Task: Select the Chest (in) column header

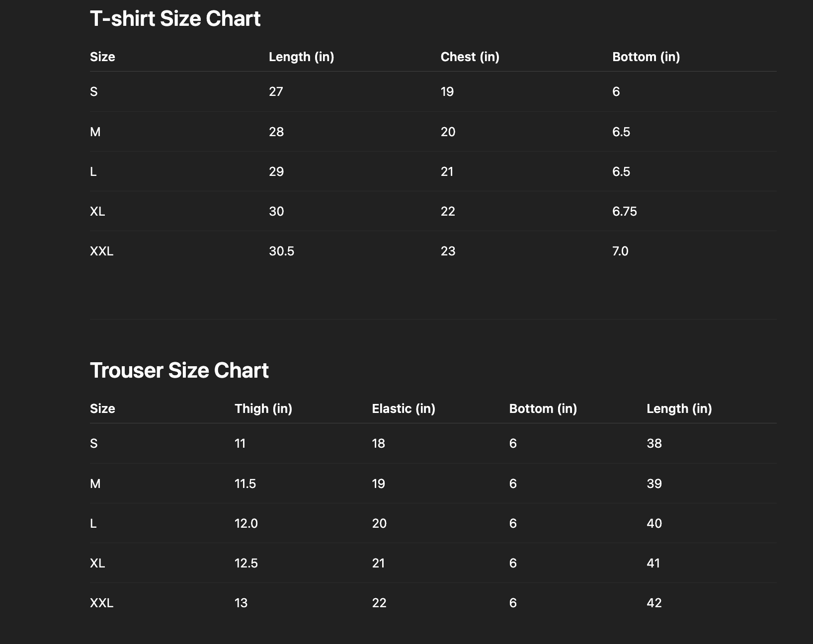Action: coord(470,57)
